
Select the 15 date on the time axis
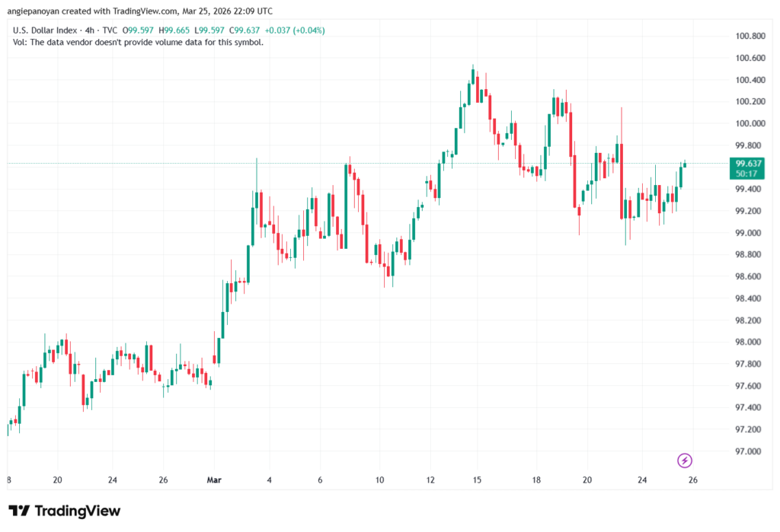pyautogui.click(x=476, y=480)
